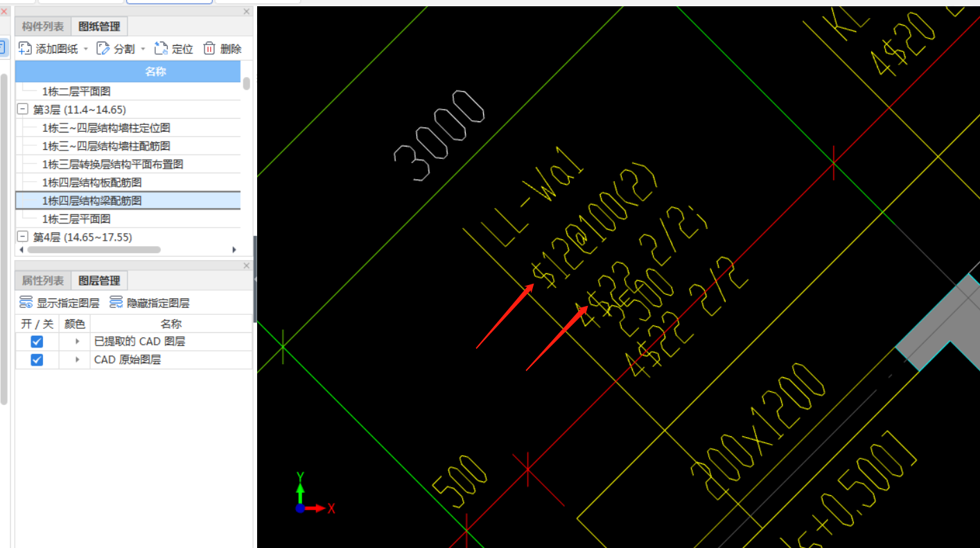The height and width of the screenshot is (548, 980).
Task: Select drawing 1栋三~四层结构墙柱配筋图
Action: pyautogui.click(x=106, y=146)
